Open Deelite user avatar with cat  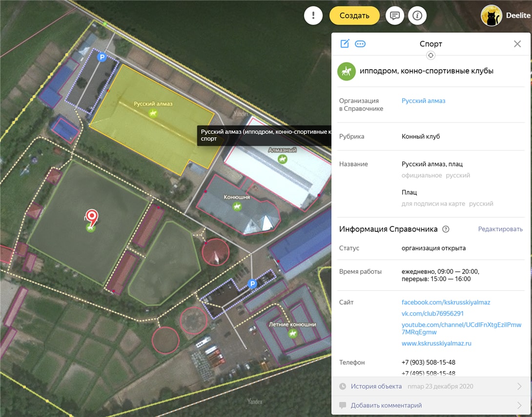pos(491,16)
